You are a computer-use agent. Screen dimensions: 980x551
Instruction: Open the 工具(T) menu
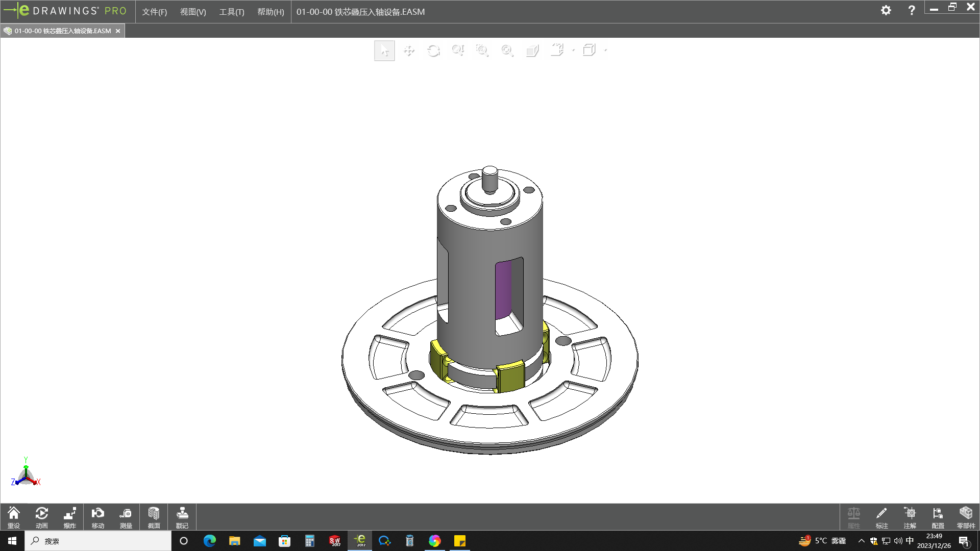(x=232, y=12)
